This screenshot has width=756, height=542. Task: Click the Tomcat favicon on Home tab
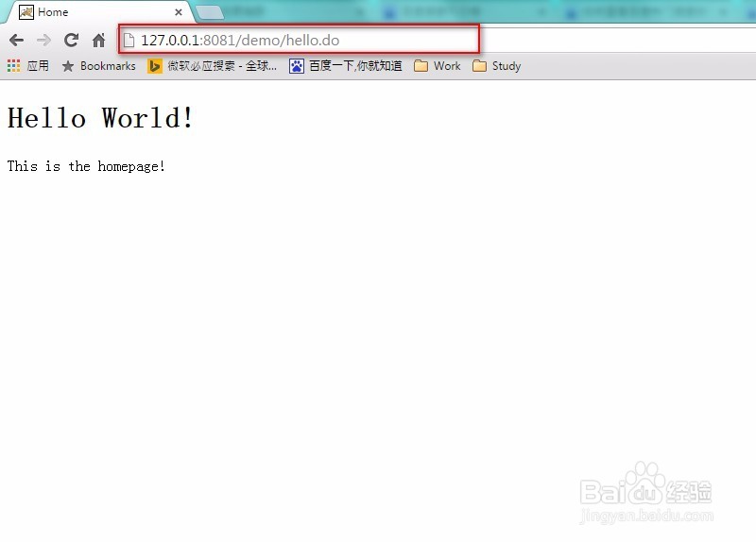pos(26,12)
